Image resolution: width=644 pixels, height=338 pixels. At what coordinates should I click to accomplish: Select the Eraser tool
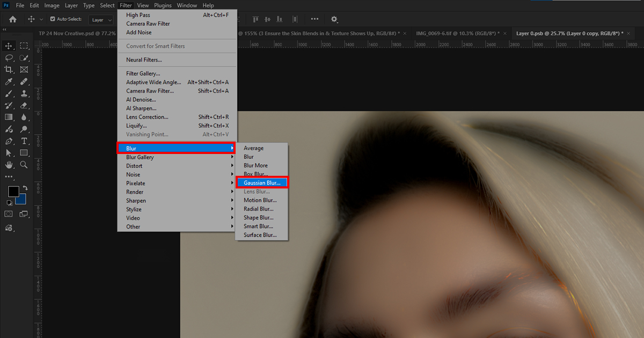click(x=24, y=106)
